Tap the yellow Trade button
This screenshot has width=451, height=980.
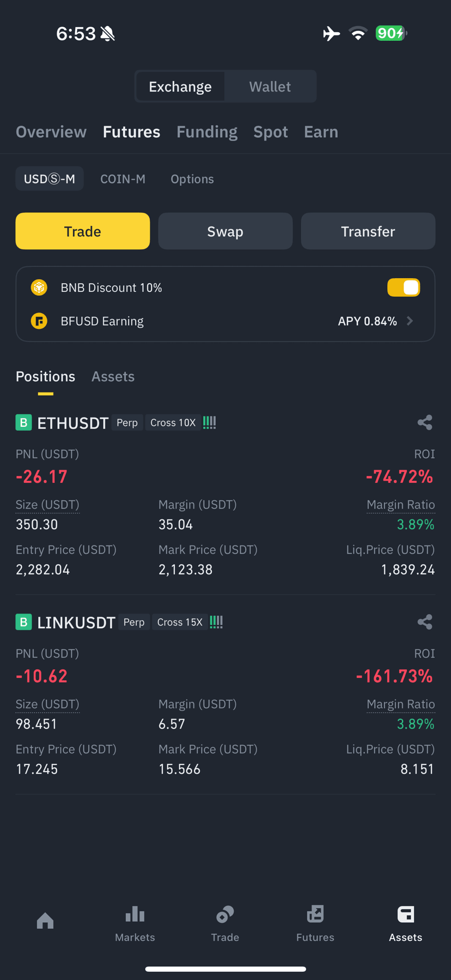point(83,231)
